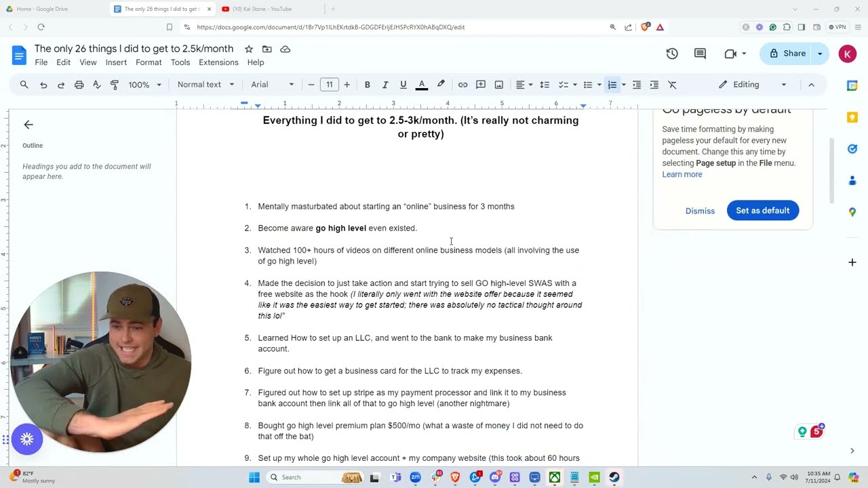The image size is (868, 488).
Task: Open line and paragraph spacing
Action: pyautogui.click(x=544, y=85)
